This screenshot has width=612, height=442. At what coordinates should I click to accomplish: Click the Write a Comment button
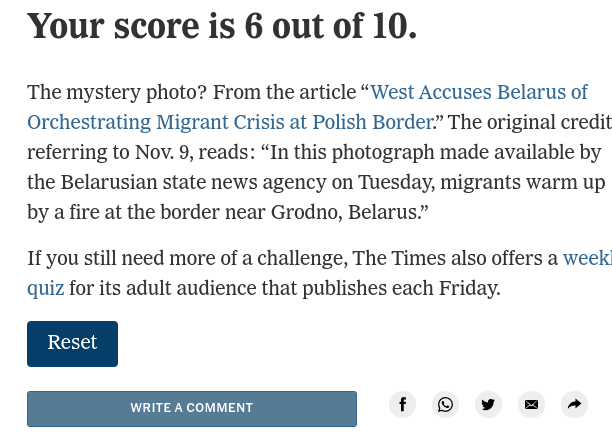[x=192, y=408]
